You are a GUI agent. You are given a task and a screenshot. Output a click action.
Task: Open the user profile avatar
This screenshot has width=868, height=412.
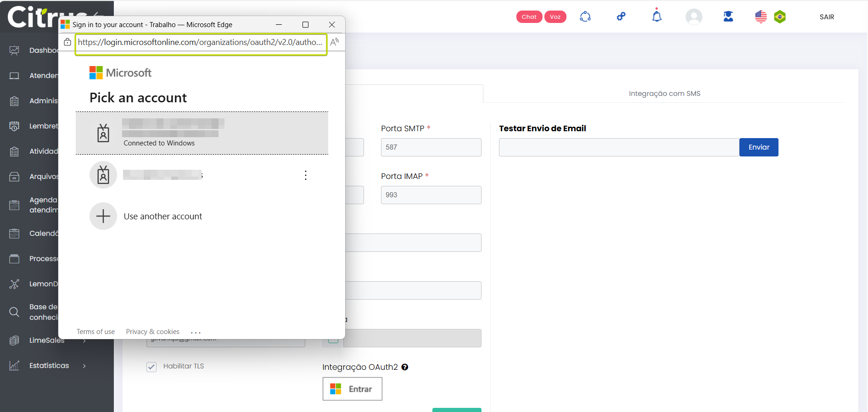(x=694, y=17)
